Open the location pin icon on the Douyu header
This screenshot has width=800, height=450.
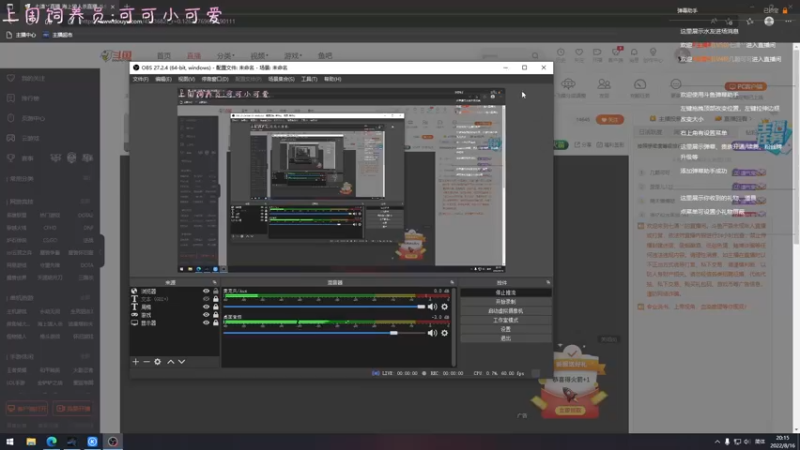click(653, 52)
